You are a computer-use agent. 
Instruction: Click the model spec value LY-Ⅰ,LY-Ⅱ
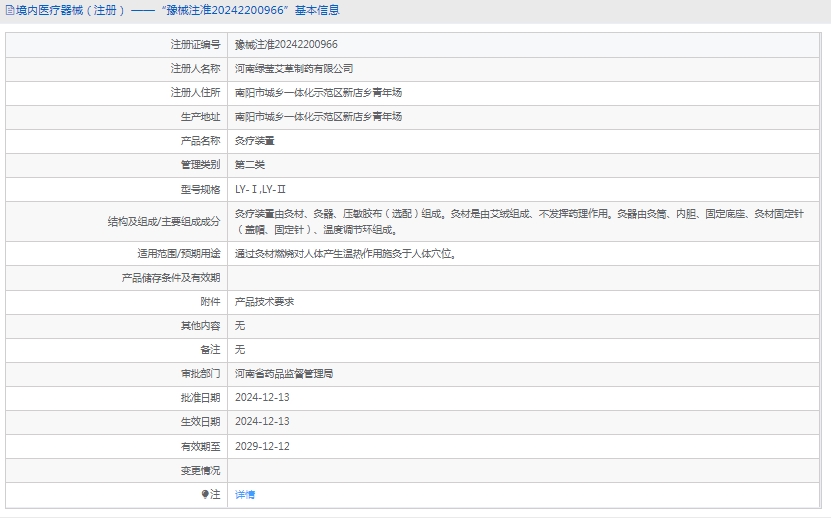(260, 189)
